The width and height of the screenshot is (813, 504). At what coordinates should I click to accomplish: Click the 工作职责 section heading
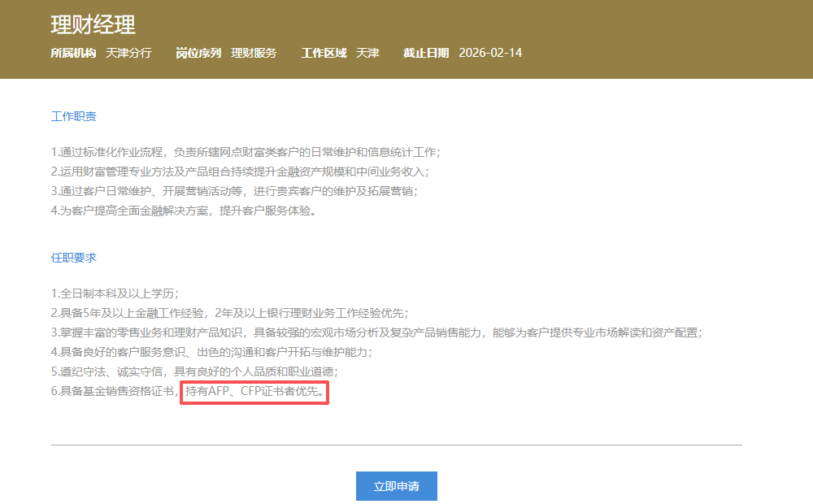pos(74,117)
